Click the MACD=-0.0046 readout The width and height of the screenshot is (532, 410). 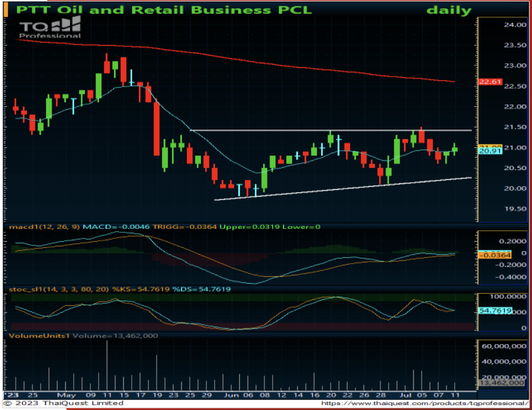point(116,226)
